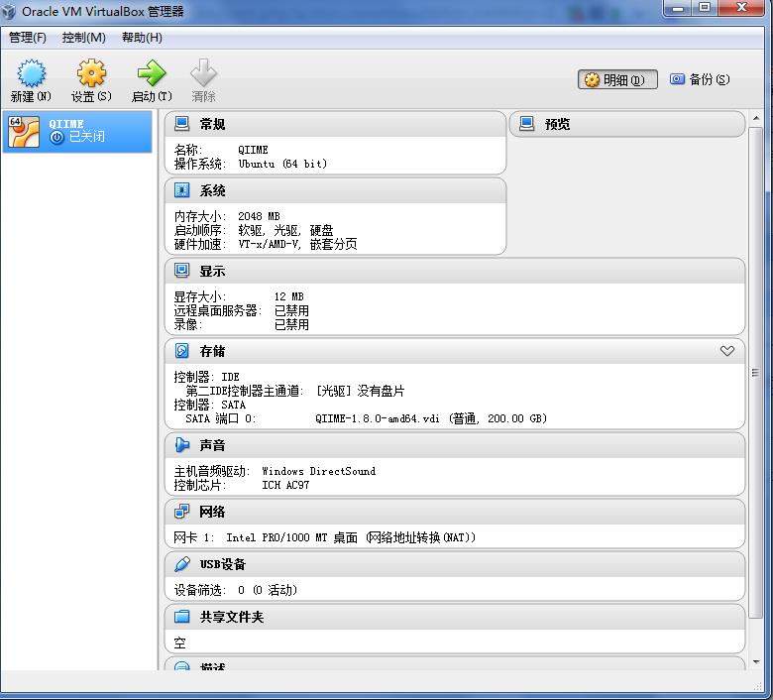Image resolution: width=773 pixels, height=700 pixels.
Task: Click the greyed 清除 (Discard) icon
Action: [x=203, y=73]
